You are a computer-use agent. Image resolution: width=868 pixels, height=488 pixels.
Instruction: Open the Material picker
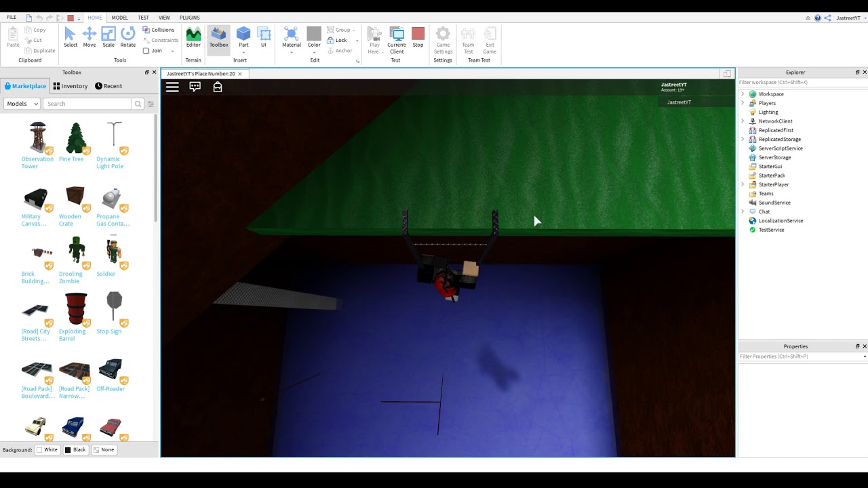(292, 40)
